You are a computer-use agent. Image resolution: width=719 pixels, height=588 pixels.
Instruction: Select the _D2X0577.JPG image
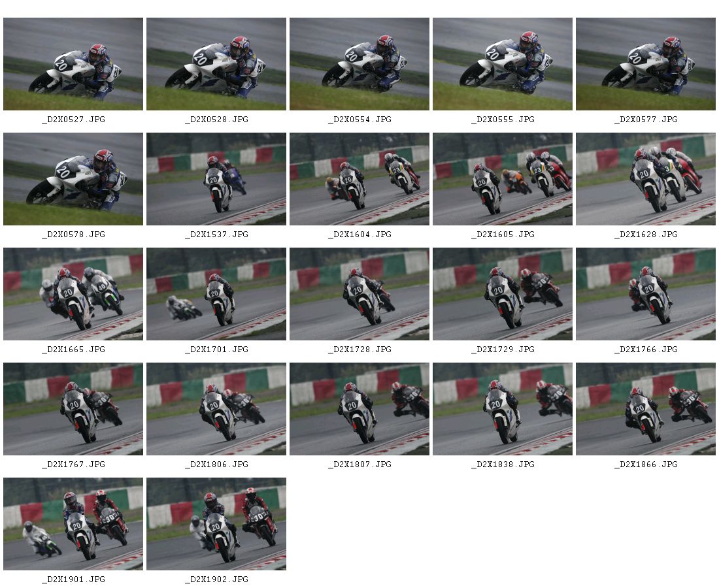click(645, 64)
